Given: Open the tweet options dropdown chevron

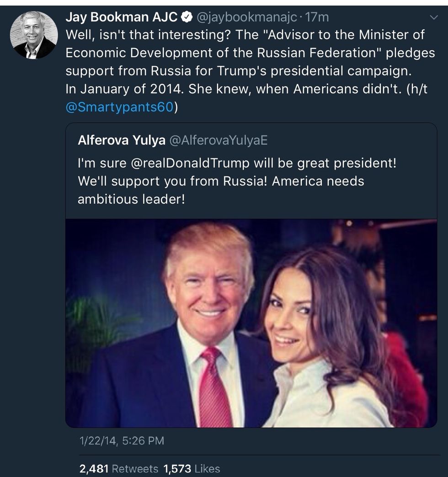Looking at the screenshot, I should pyautogui.click(x=434, y=17).
